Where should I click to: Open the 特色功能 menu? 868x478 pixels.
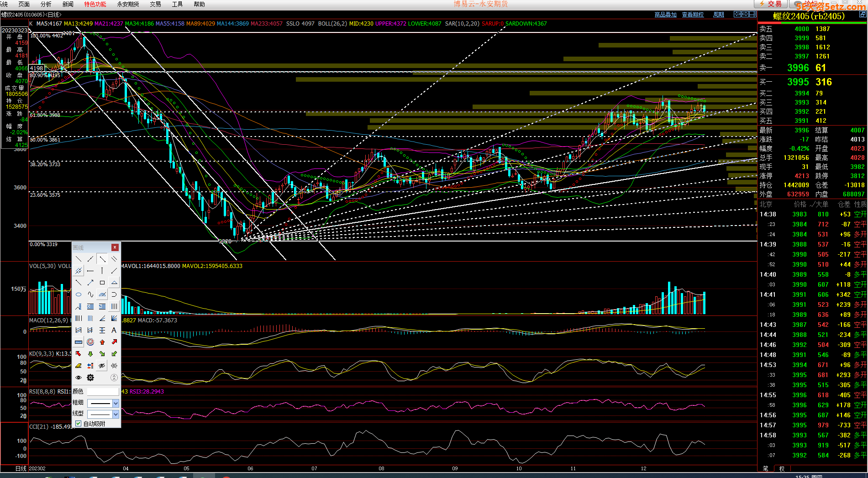(95, 4)
